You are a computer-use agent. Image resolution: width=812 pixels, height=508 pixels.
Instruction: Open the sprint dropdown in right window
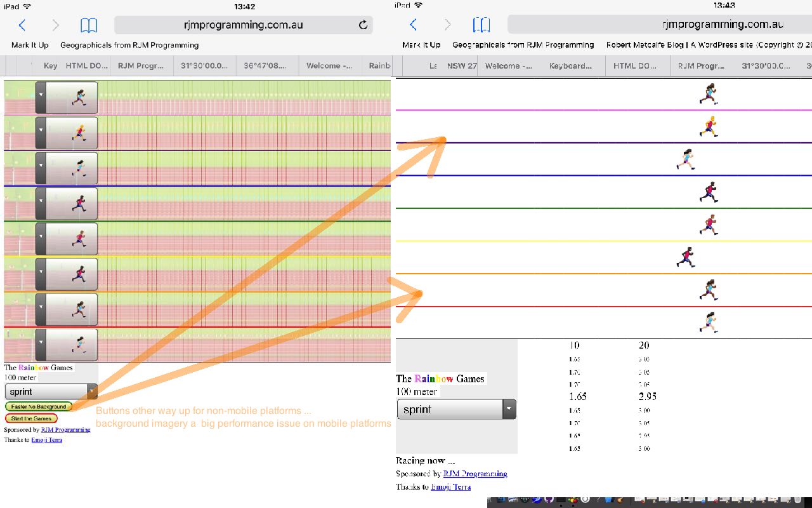click(457, 410)
